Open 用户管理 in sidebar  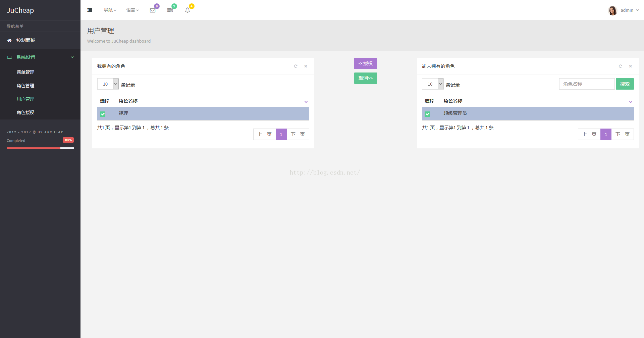click(25, 99)
